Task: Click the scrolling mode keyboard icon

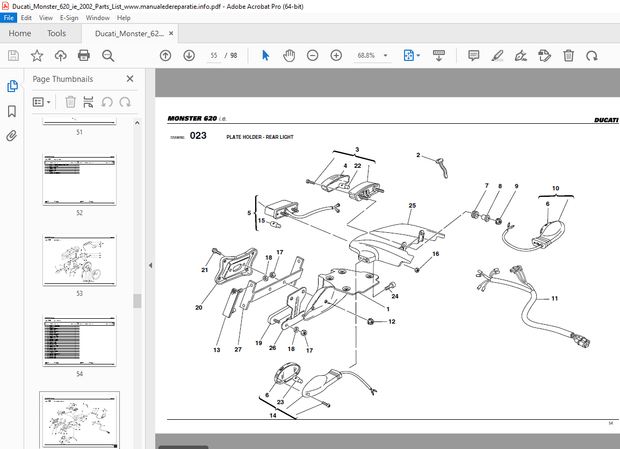Action: tap(439, 55)
